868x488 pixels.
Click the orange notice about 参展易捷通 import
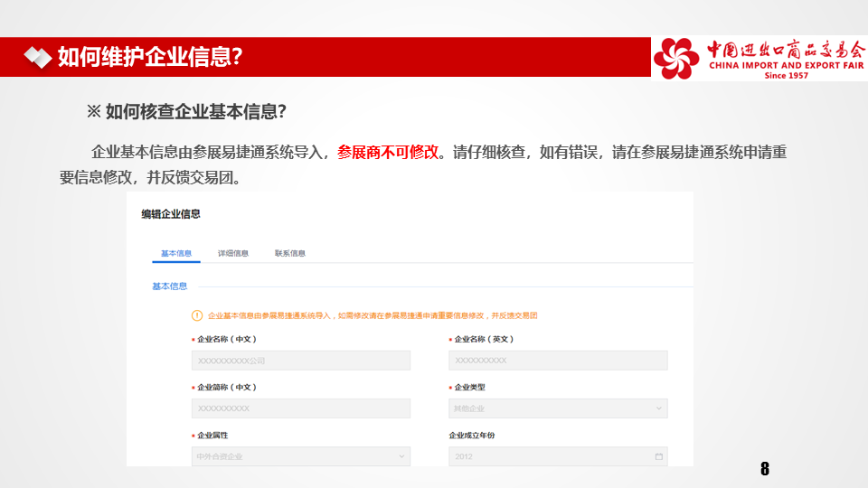click(373, 315)
